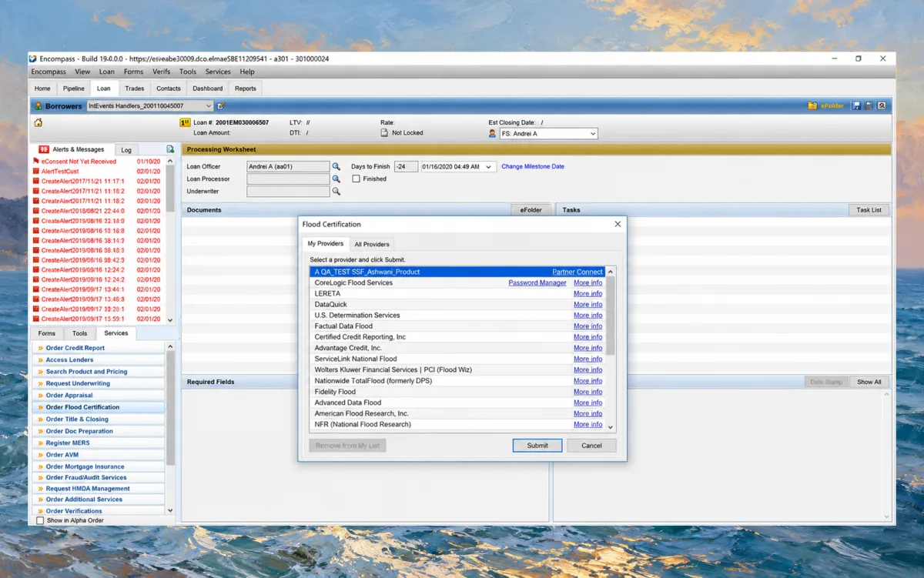Click Change Milestone Date link

[x=533, y=166]
